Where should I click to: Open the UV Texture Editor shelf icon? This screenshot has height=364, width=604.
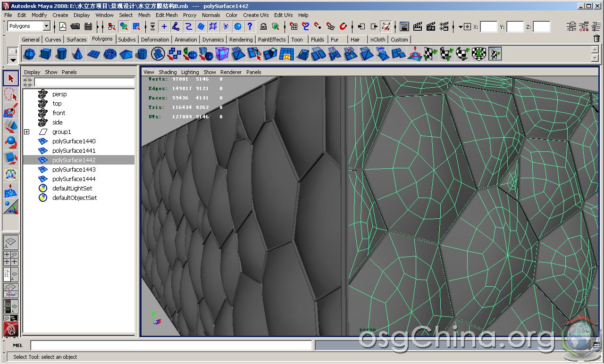point(495,54)
